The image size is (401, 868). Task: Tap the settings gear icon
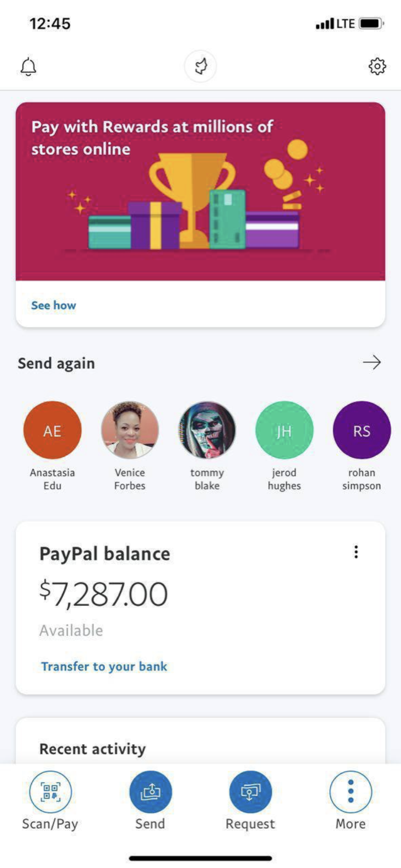[x=377, y=66]
